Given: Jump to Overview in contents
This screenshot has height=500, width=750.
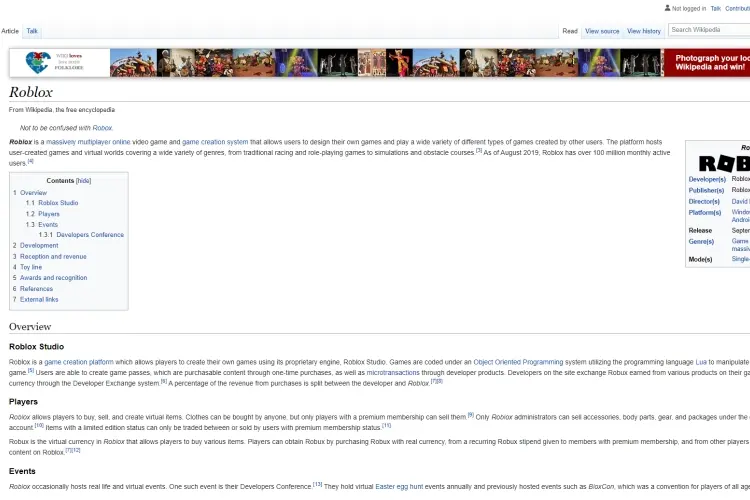Looking at the screenshot, I should point(33,193).
